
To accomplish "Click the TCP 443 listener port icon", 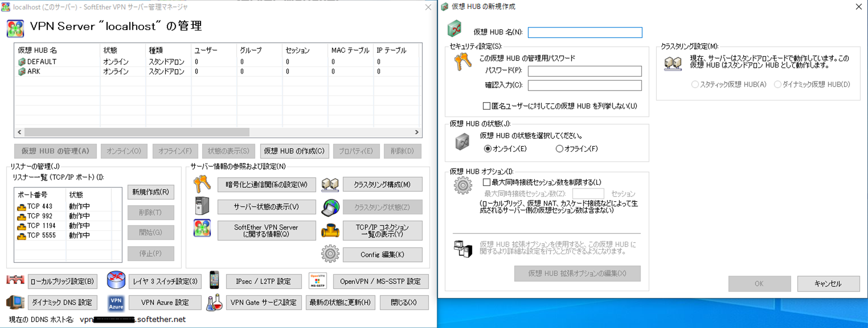I will click(21, 207).
